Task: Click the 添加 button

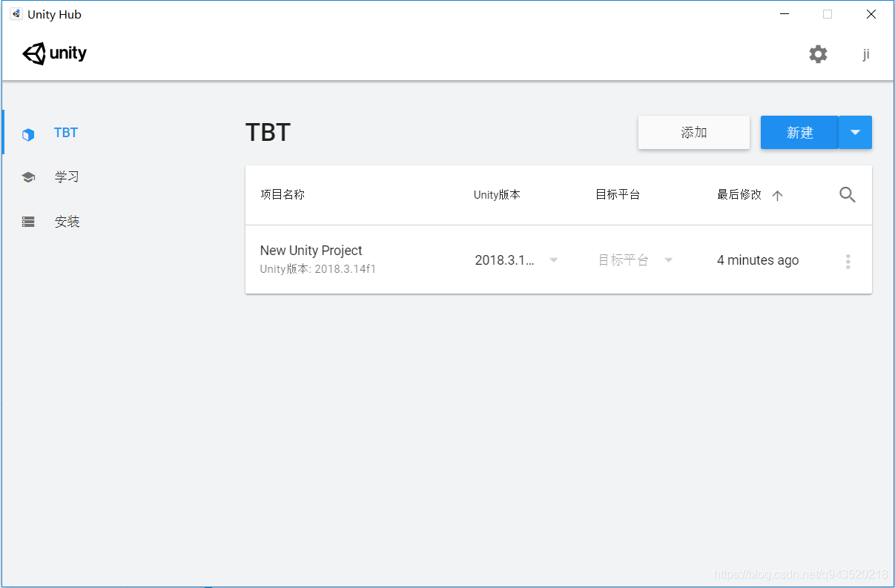Action: tap(694, 133)
